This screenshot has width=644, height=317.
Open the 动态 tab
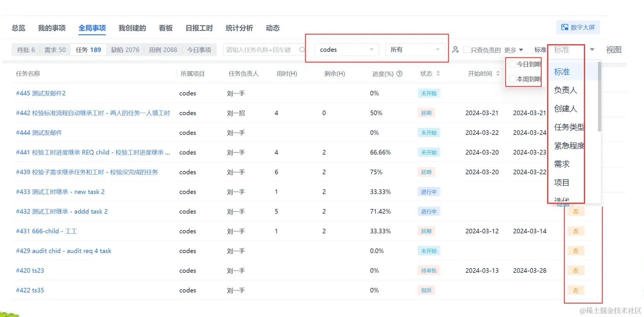pyautogui.click(x=272, y=28)
